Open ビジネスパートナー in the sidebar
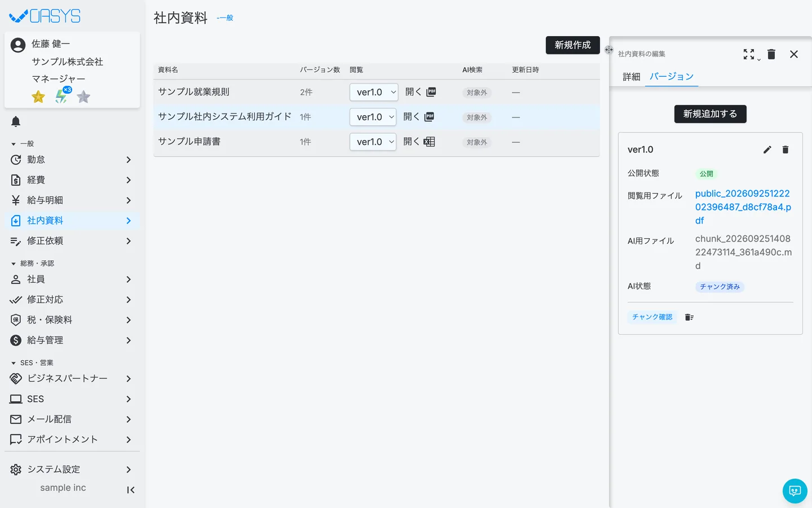The height and width of the screenshot is (508, 812). coord(72,379)
